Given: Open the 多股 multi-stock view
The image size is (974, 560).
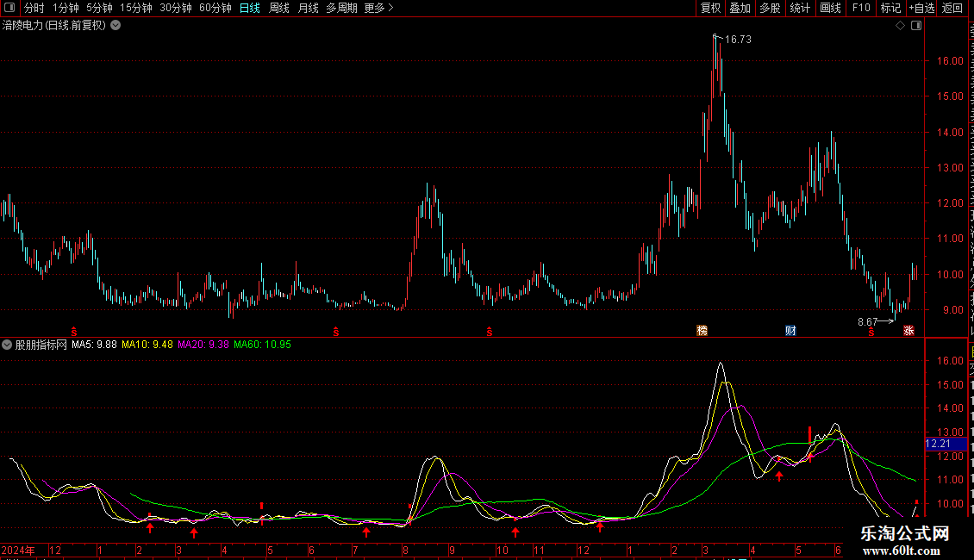Looking at the screenshot, I should point(770,8).
